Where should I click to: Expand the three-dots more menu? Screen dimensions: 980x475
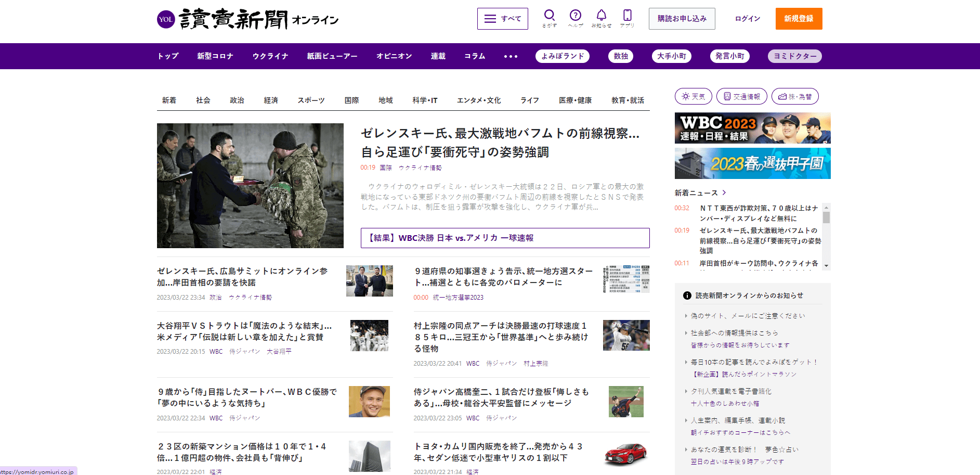[x=511, y=56]
